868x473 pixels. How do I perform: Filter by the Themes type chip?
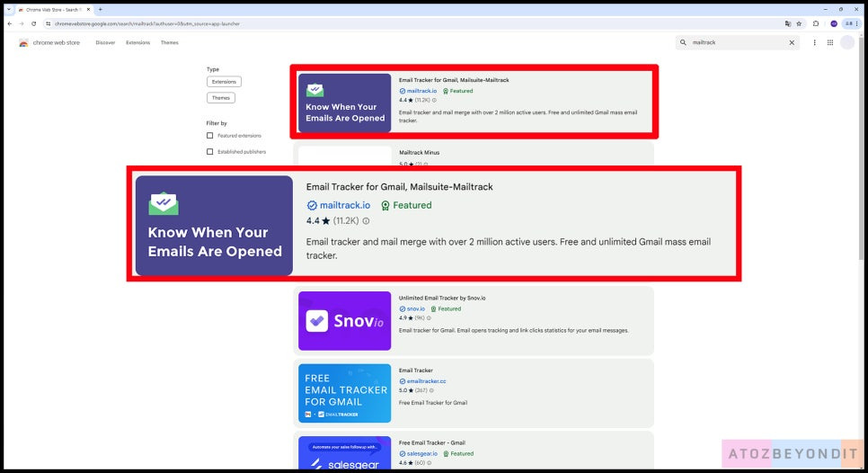tap(221, 98)
